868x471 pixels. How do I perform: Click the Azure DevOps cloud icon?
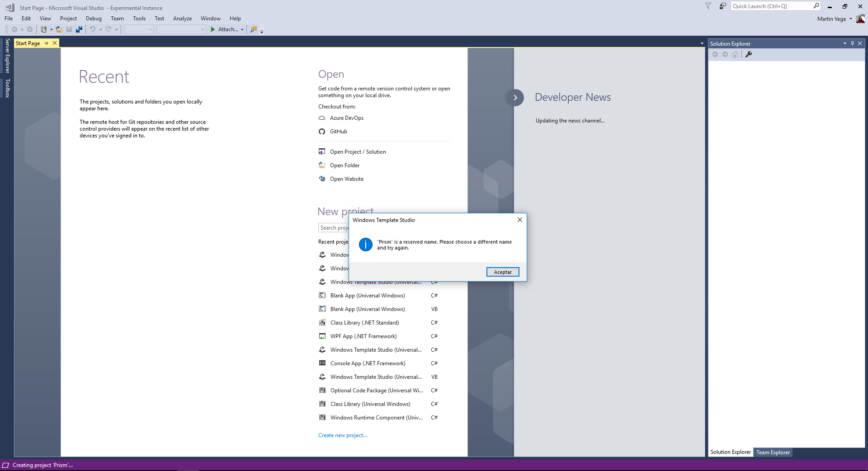coord(322,118)
